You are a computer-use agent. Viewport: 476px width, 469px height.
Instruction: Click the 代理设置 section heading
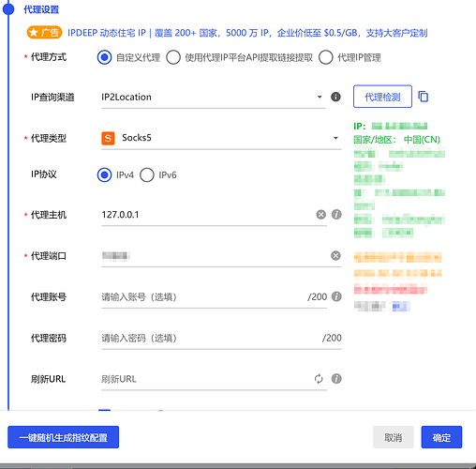[41, 9]
